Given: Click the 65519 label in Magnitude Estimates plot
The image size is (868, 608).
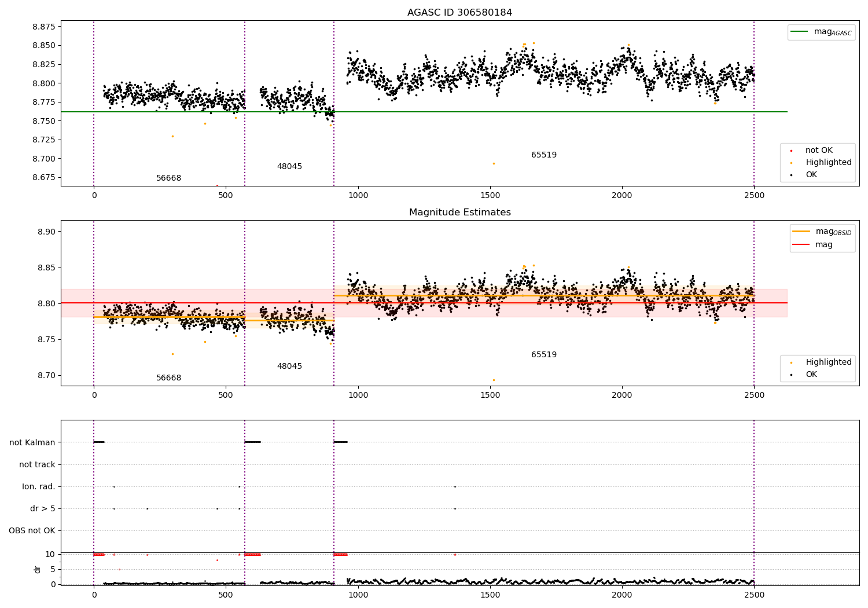Looking at the screenshot, I should click(x=544, y=354).
